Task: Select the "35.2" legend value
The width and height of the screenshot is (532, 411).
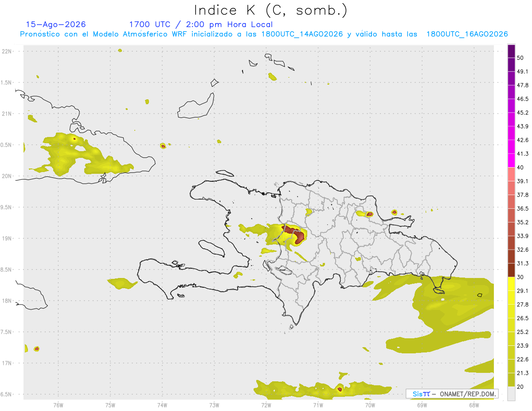Action: 523,222
